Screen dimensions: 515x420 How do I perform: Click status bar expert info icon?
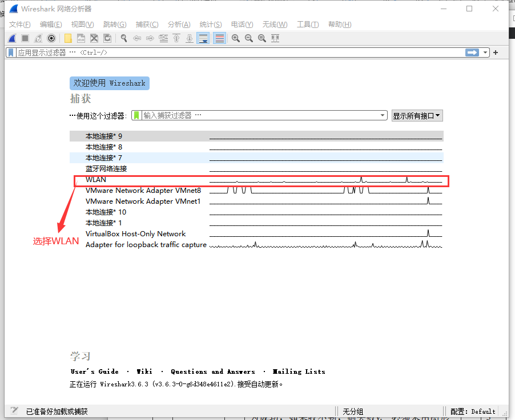pos(14,411)
